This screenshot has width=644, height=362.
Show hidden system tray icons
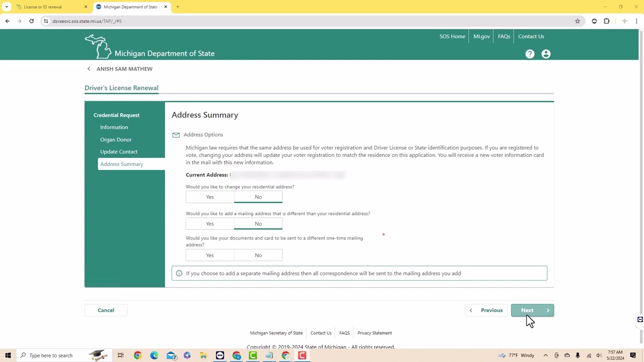(x=545, y=355)
